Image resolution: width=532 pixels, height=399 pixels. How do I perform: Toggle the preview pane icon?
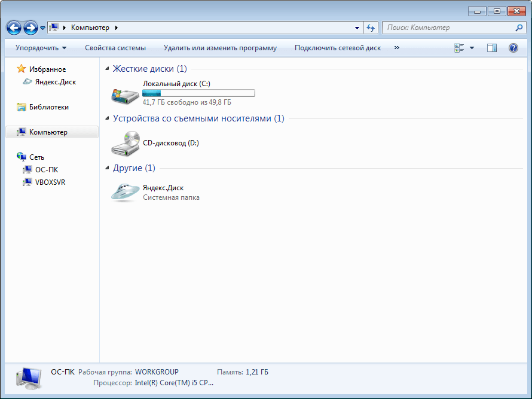pos(491,48)
